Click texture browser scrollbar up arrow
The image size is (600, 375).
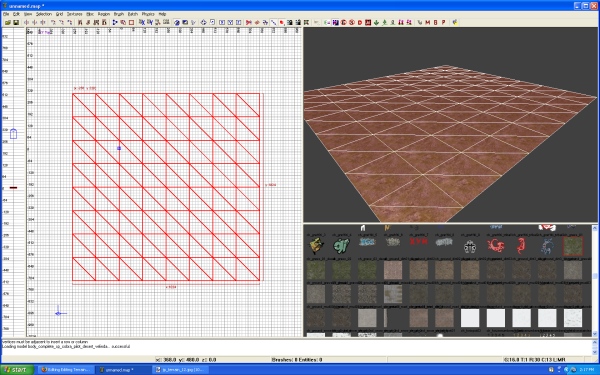click(595, 228)
